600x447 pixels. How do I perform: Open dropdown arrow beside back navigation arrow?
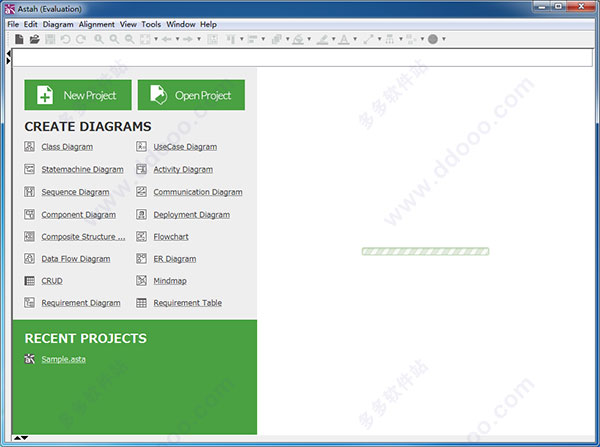(177, 39)
